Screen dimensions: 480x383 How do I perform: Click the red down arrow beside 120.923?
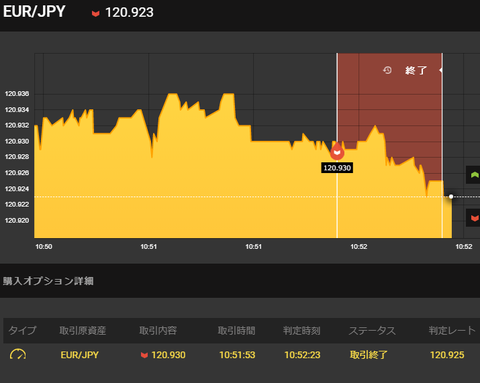coord(96,14)
